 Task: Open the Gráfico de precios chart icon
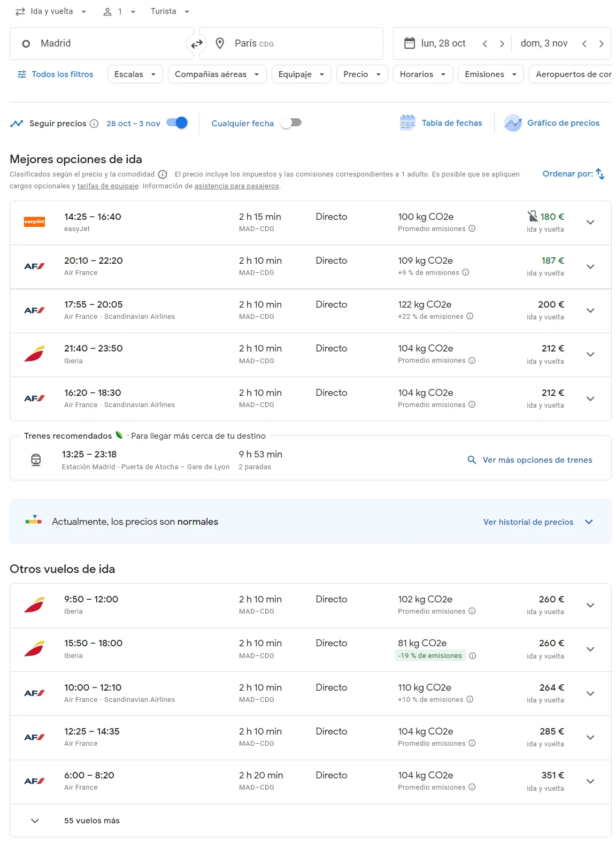point(513,123)
